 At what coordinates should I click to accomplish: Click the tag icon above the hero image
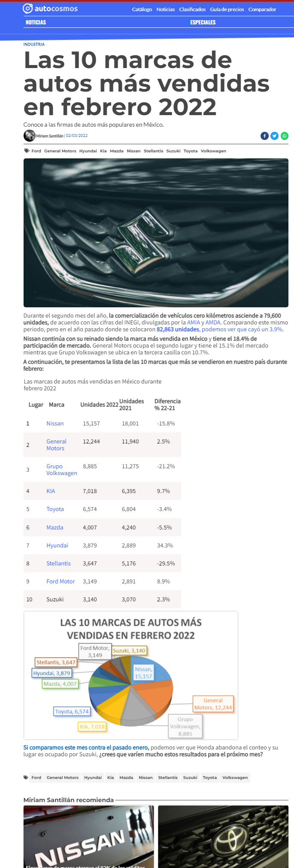27,151
